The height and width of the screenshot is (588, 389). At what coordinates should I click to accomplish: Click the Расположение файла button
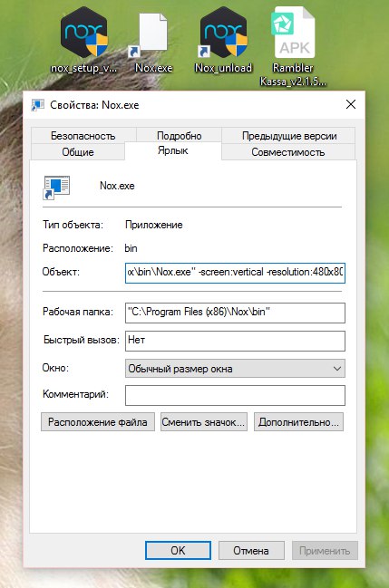click(98, 422)
